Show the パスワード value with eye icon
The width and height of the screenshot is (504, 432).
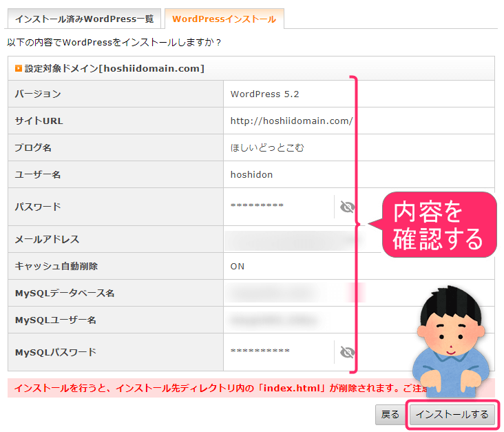347,207
